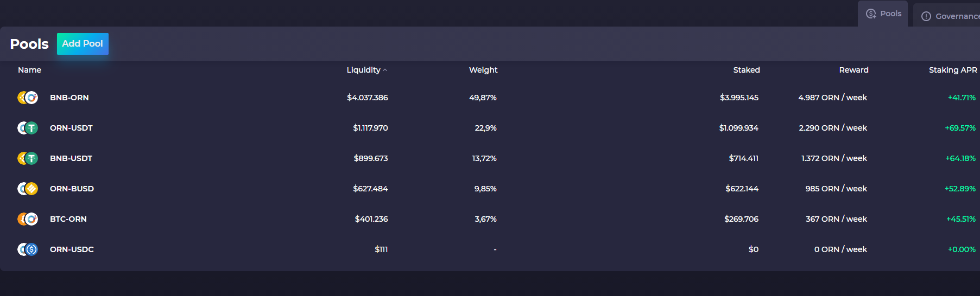Click the Staking APR column header
The height and width of the screenshot is (296, 980).
click(953, 70)
